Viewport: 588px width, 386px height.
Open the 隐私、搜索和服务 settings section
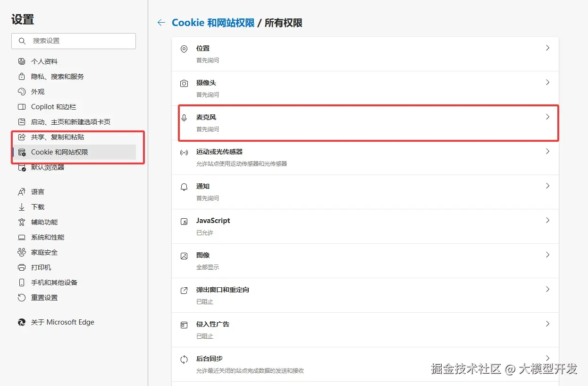click(57, 77)
